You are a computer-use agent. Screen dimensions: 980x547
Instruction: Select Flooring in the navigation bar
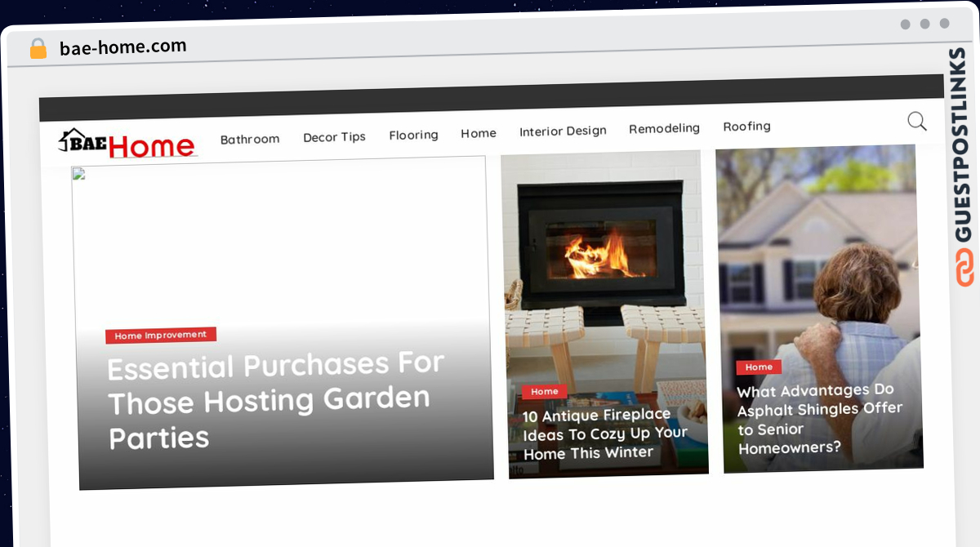[413, 135]
